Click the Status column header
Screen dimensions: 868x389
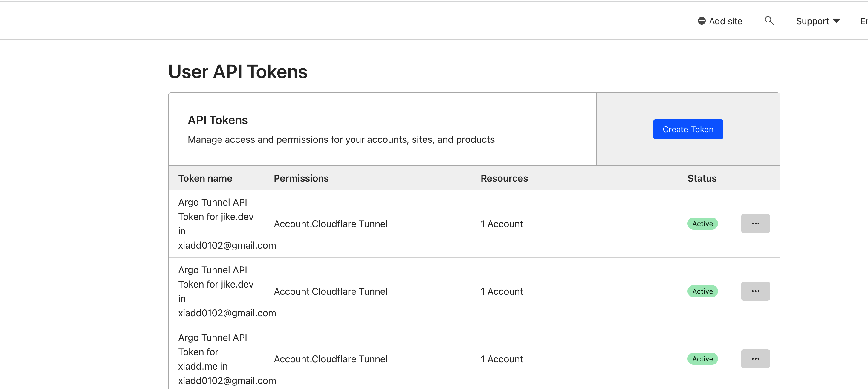coord(702,178)
